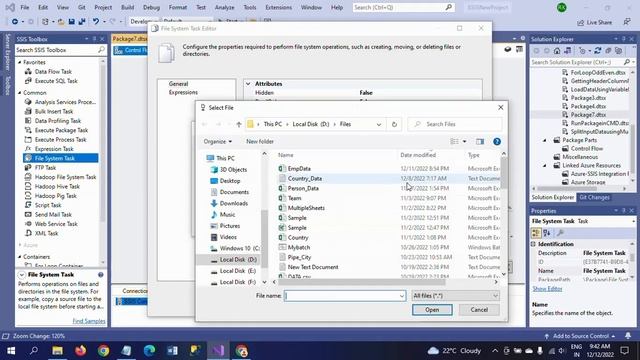Open Microsoft Edge from taskbar
This screenshot has width=640, height=360.
[149, 351]
